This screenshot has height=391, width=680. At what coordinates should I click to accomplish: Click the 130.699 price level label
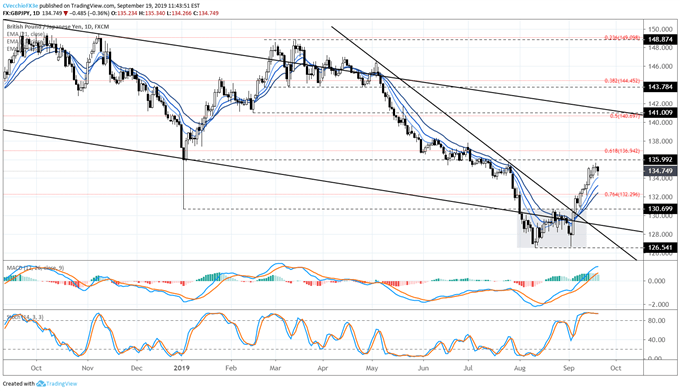660,209
